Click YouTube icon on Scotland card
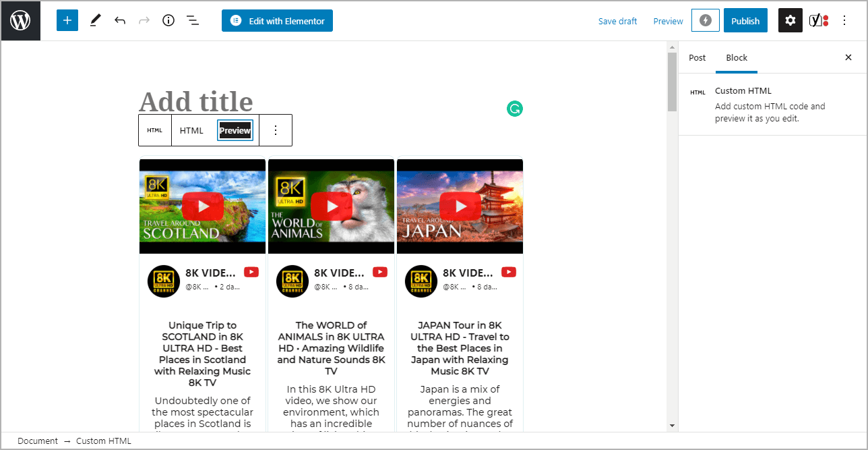Screen dimensions: 868x450 tap(251, 272)
